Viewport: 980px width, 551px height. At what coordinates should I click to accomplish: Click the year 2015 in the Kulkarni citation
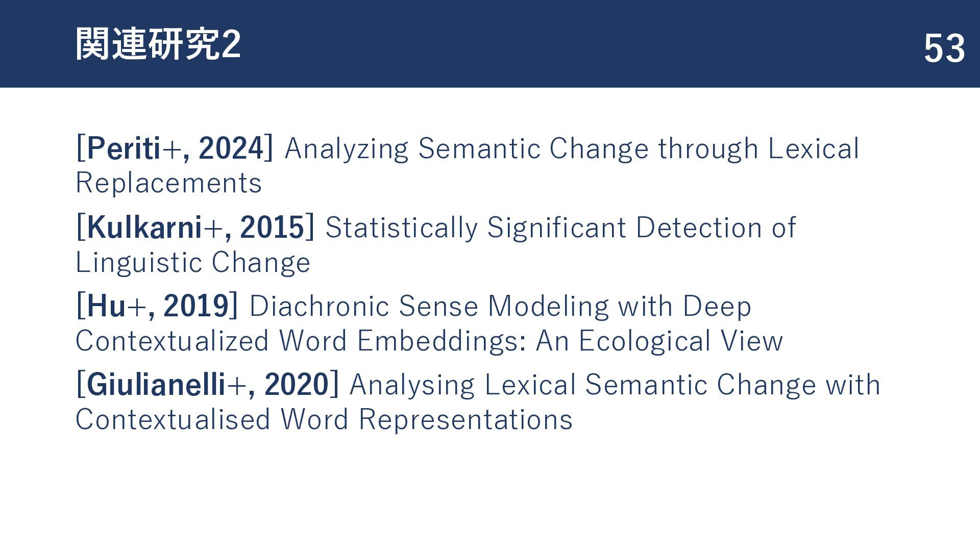[x=272, y=228]
